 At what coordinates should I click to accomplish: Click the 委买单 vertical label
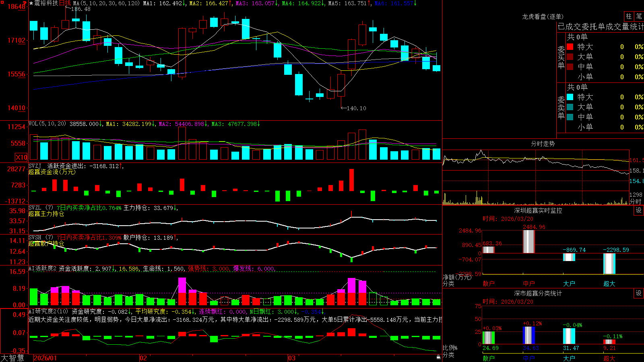[x=561, y=57]
